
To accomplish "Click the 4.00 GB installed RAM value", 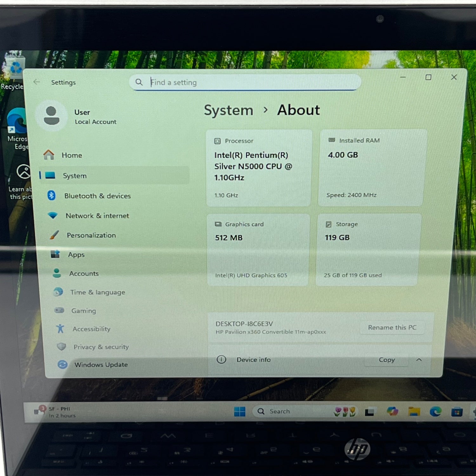I will pyautogui.click(x=343, y=155).
